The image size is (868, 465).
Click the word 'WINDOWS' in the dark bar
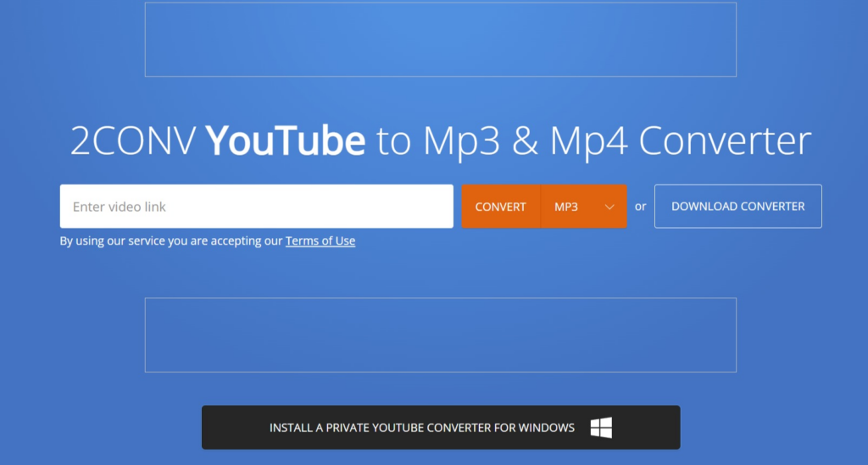[545, 428]
